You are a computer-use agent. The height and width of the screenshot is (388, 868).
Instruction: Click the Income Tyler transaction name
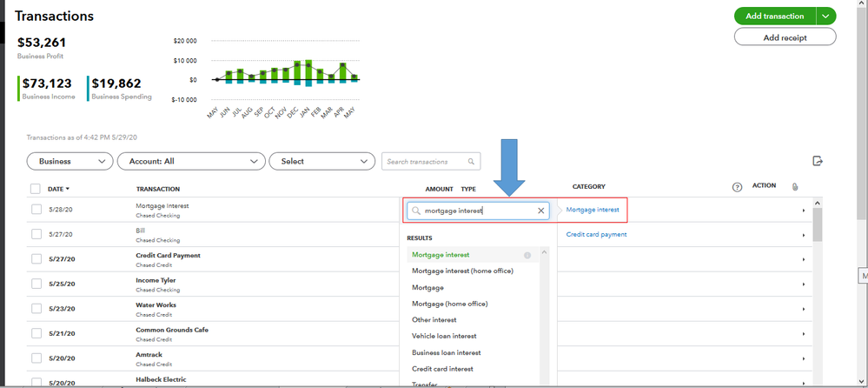pos(156,280)
